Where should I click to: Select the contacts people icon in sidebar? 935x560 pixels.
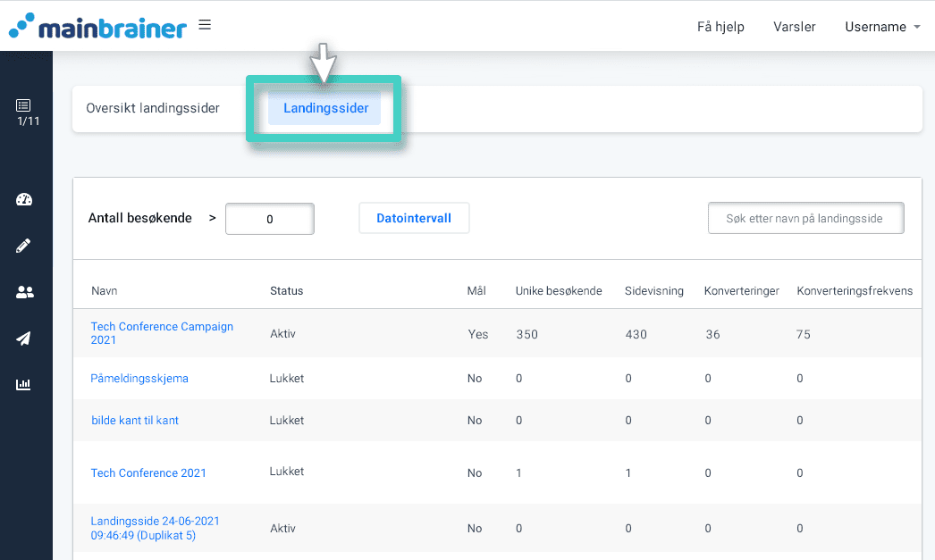click(25, 292)
